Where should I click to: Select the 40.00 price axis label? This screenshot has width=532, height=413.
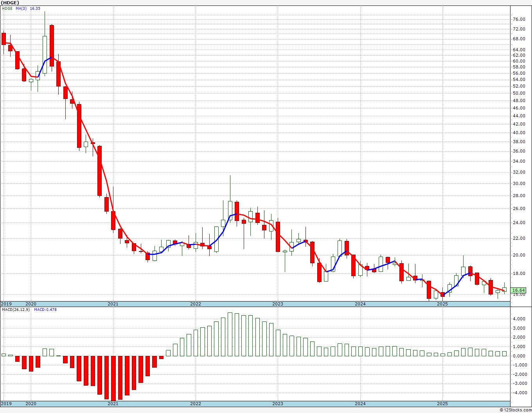coord(519,133)
